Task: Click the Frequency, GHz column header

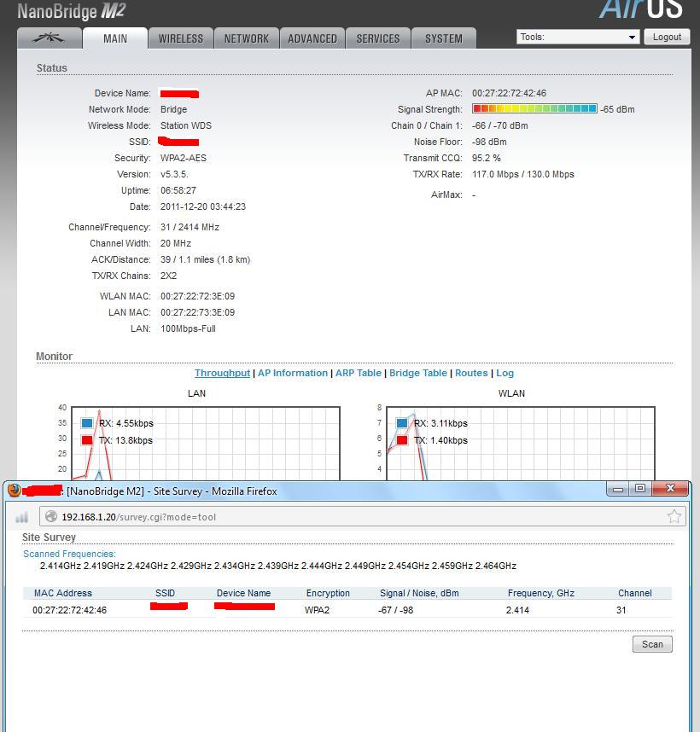Action: pos(540,593)
